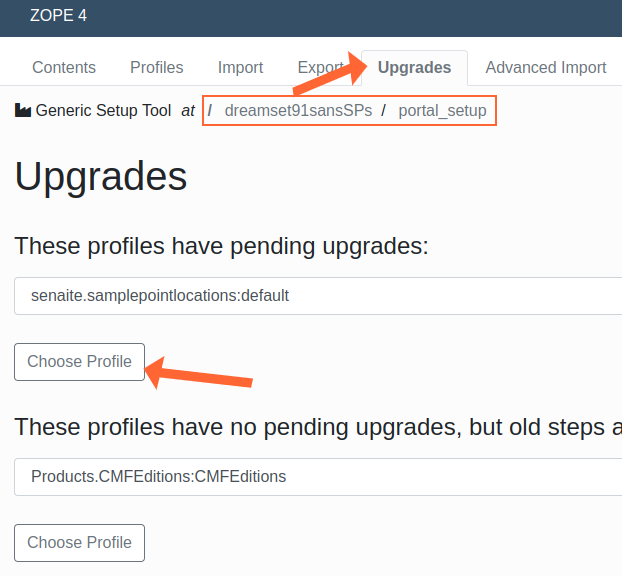622x576 pixels.
Task: Open the Advanced Import tab
Action: coord(545,68)
